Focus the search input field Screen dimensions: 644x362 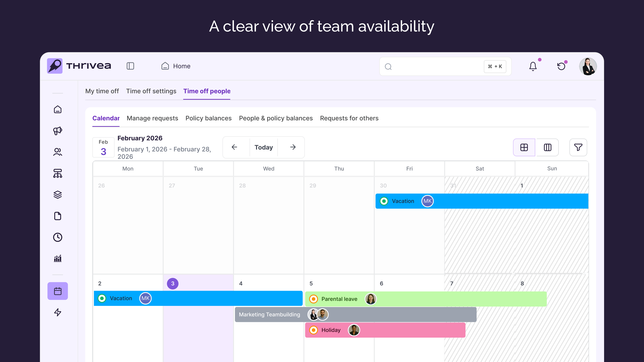pyautogui.click(x=435, y=67)
